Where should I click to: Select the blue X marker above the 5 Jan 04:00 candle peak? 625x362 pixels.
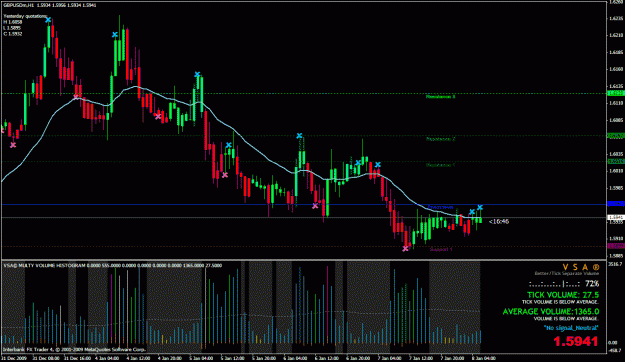[x=197, y=74]
